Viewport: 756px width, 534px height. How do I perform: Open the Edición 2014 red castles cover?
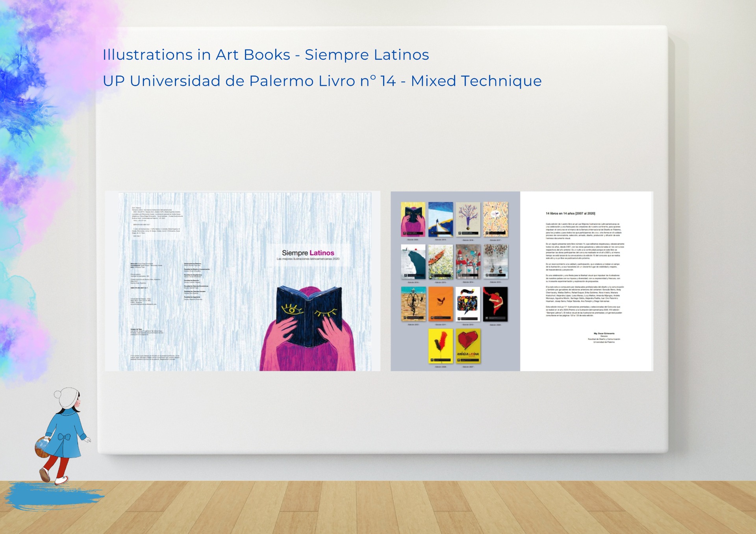pos(468,262)
